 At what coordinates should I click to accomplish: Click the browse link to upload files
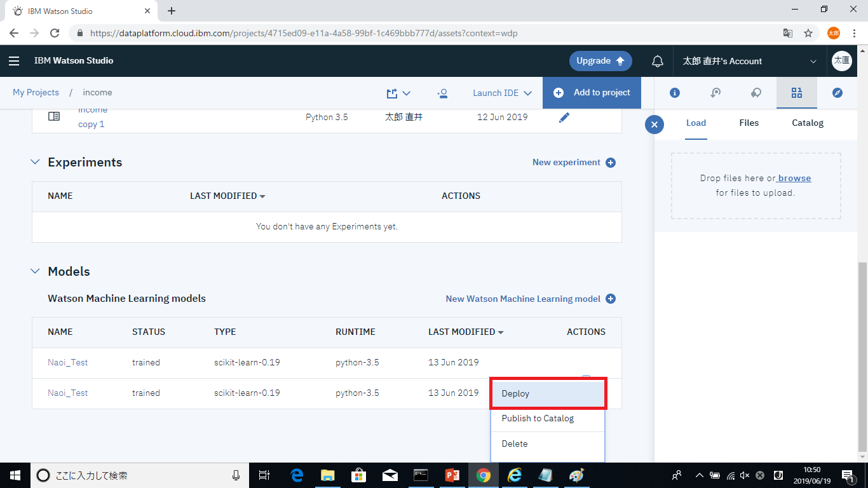tap(794, 178)
